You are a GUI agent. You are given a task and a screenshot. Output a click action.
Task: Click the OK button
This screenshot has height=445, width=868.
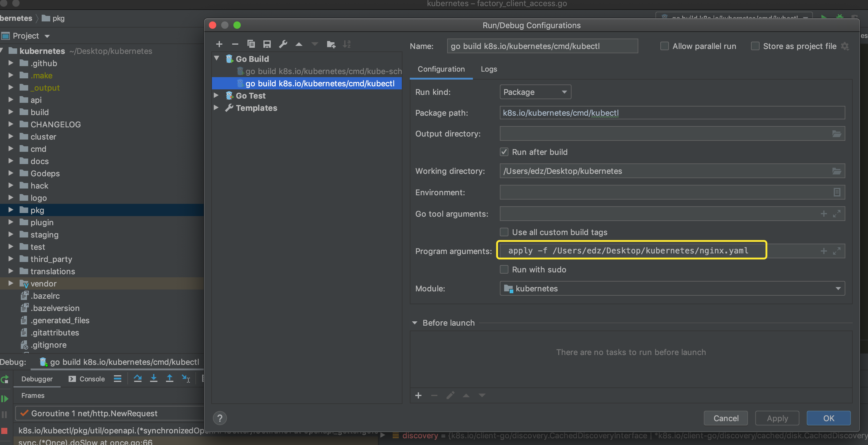coord(828,418)
